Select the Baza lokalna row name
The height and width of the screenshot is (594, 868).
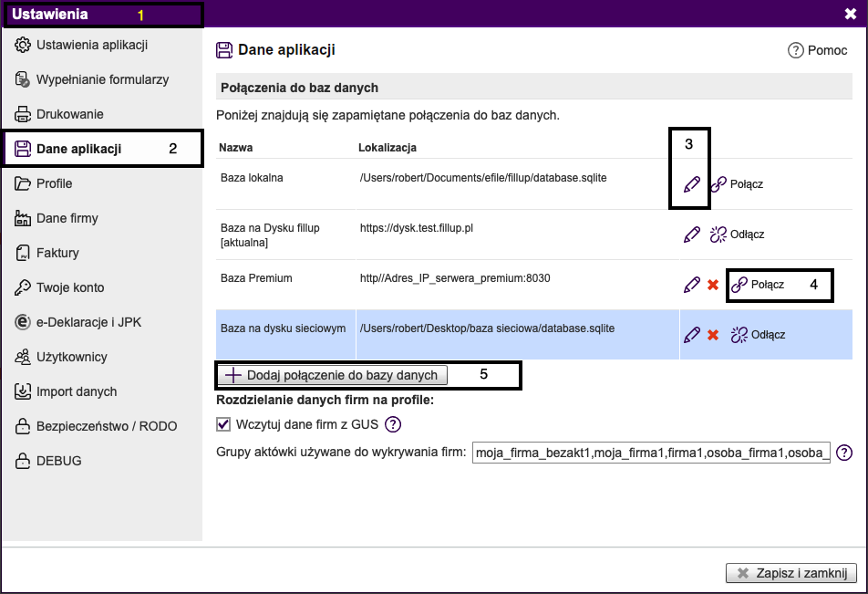click(252, 178)
